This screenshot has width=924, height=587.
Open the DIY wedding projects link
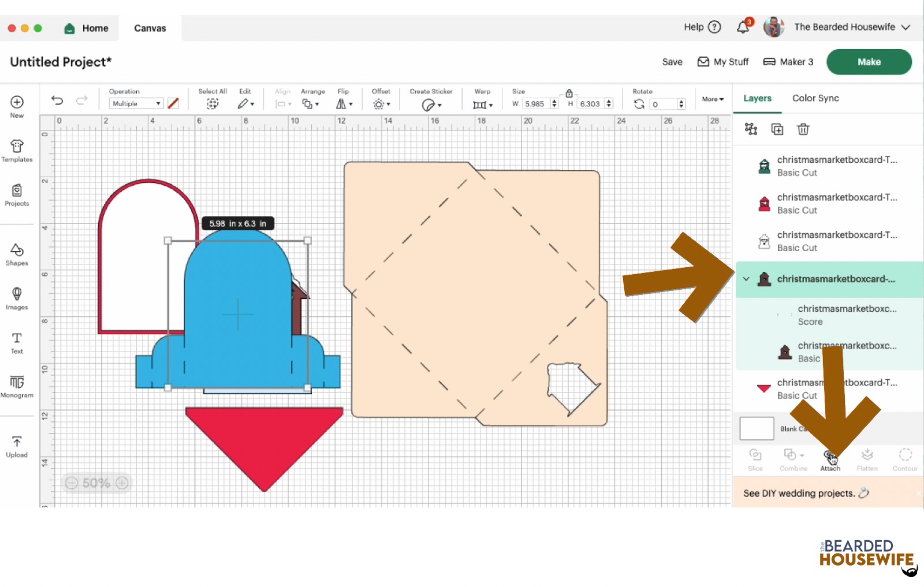[x=806, y=493]
